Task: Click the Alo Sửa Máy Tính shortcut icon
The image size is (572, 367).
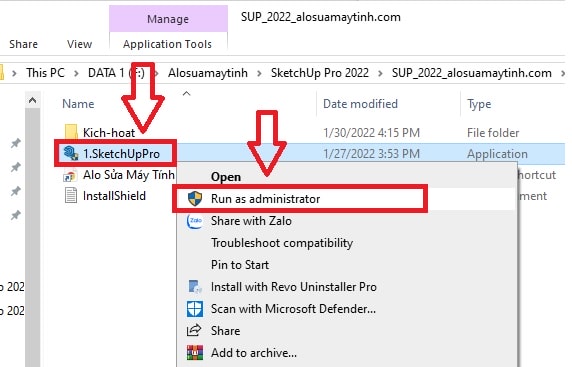Action: click(70, 175)
